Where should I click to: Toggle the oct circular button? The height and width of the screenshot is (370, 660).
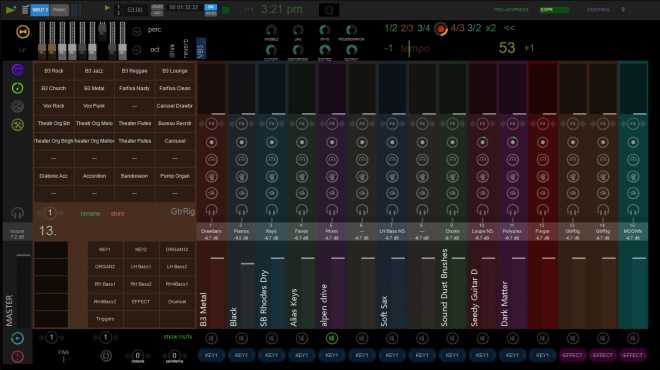(x=137, y=50)
